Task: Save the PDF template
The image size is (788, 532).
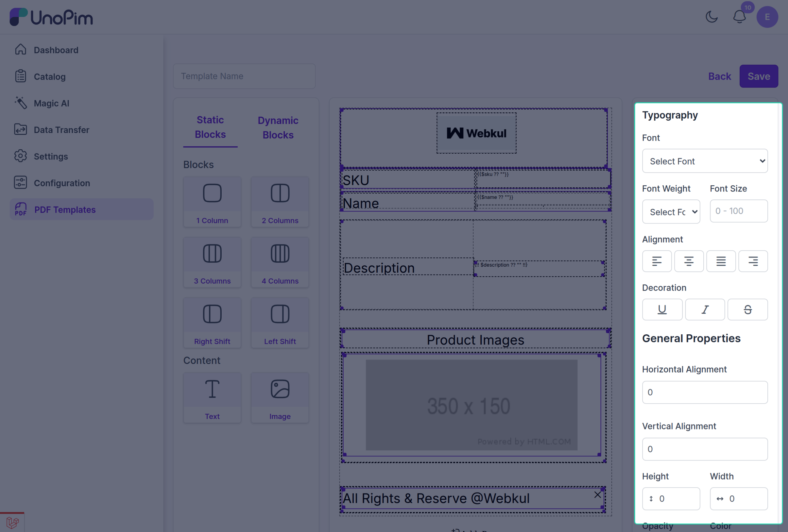Action: (x=758, y=76)
